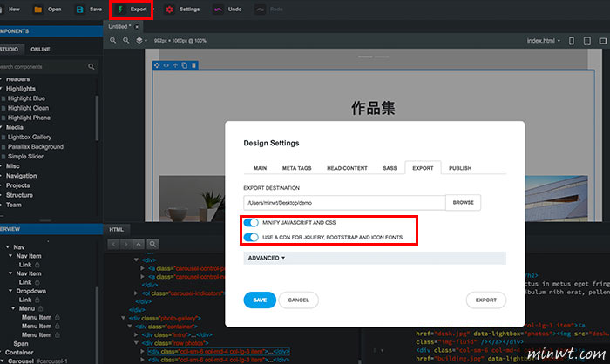
Task: Zoom out on the stage preview
Action: point(126,40)
